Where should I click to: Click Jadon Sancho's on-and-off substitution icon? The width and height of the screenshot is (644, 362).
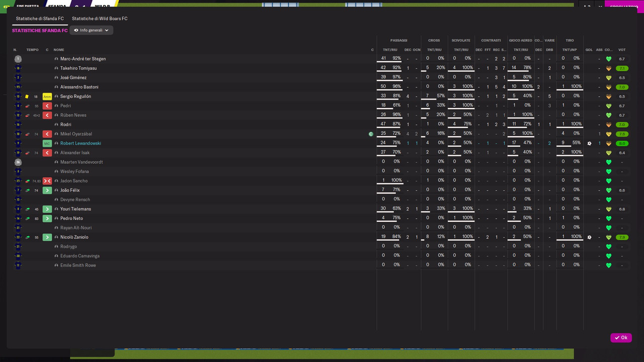[47, 181]
